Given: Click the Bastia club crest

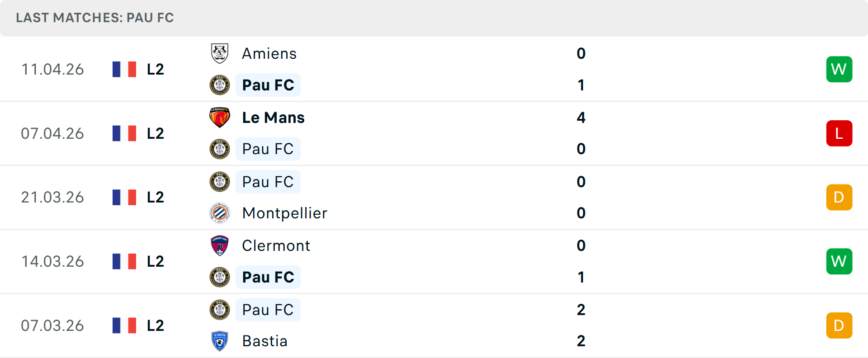Looking at the screenshot, I should (220, 341).
